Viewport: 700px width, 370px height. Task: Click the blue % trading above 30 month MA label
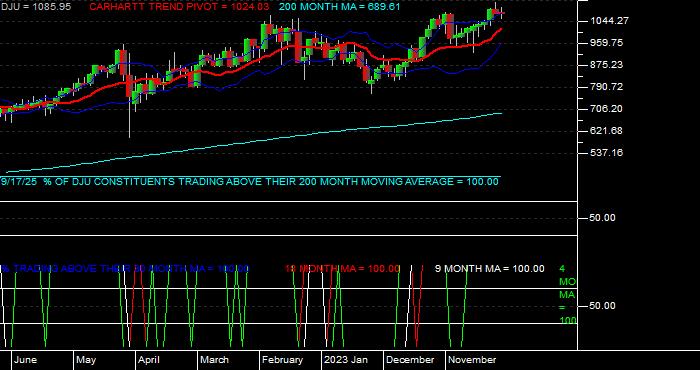(x=125, y=269)
